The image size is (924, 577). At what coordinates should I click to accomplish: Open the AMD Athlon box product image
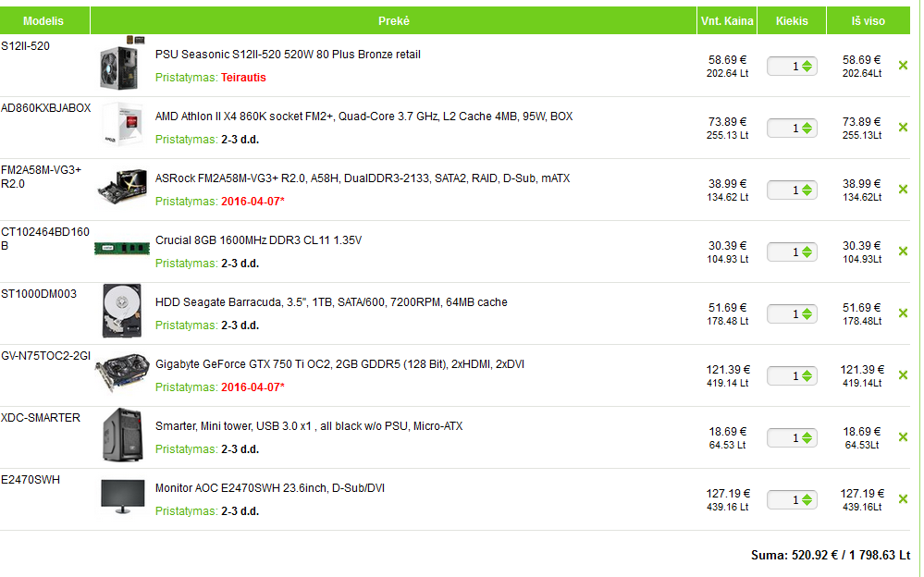123,124
